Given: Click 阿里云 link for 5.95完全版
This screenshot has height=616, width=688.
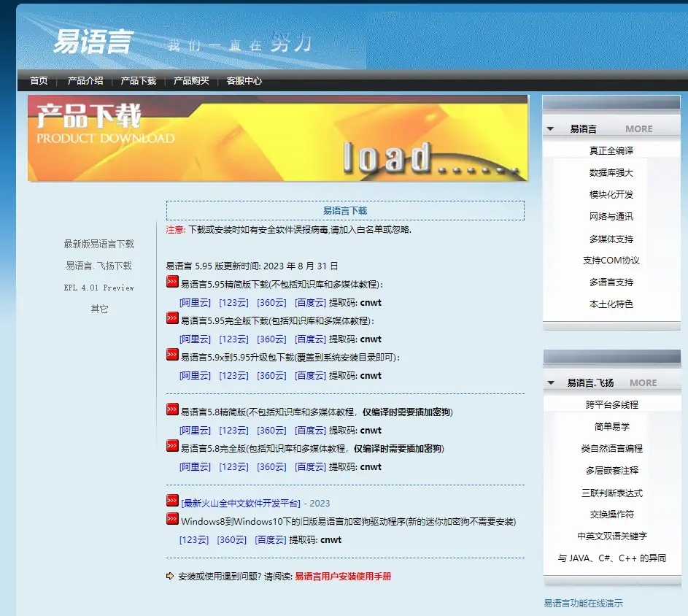Looking at the screenshot, I should pos(195,339).
